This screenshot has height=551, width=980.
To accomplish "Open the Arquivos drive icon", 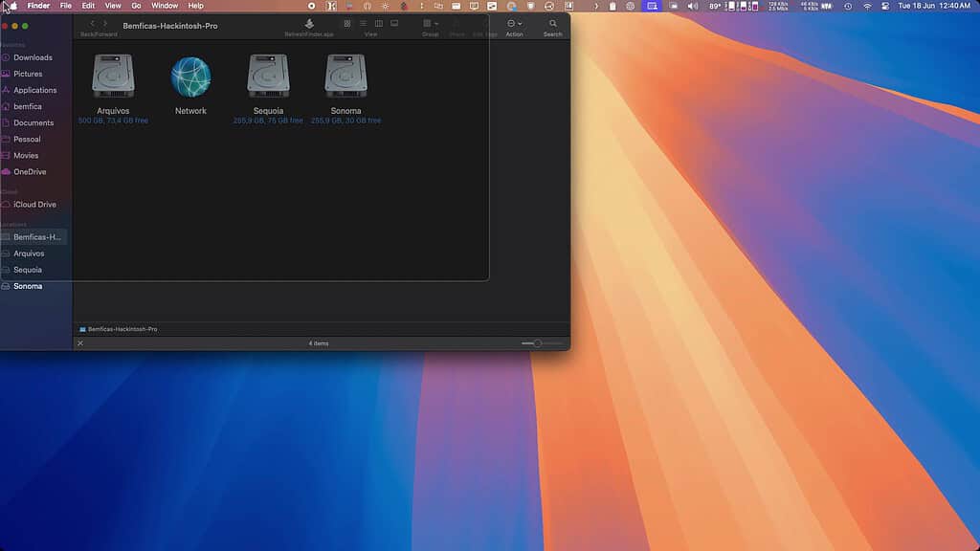I will pyautogui.click(x=113, y=77).
